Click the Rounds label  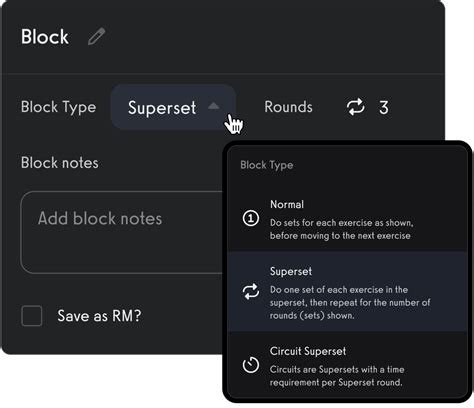point(289,107)
